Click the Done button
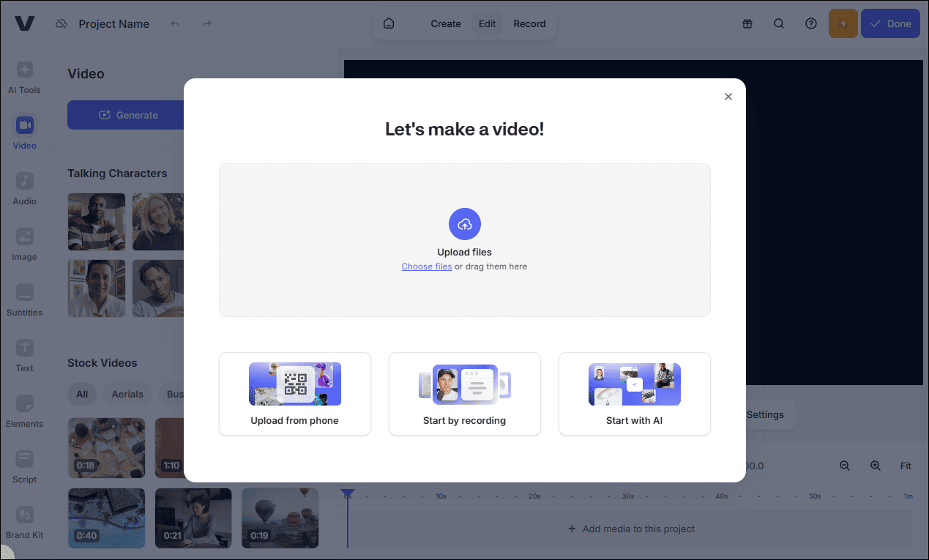Screen dimensions: 929x560 tap(890, 23)
